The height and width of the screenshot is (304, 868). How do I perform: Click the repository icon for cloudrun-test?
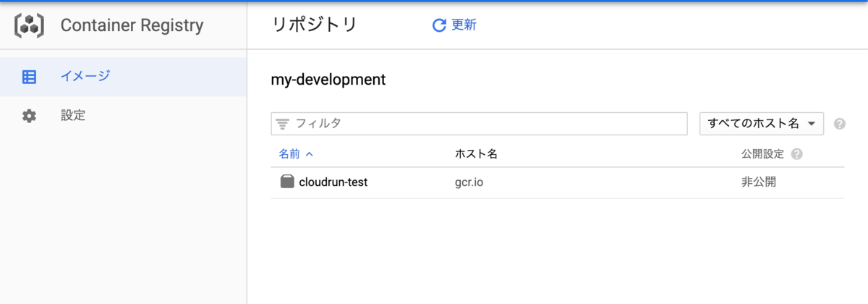pos(287,182)
